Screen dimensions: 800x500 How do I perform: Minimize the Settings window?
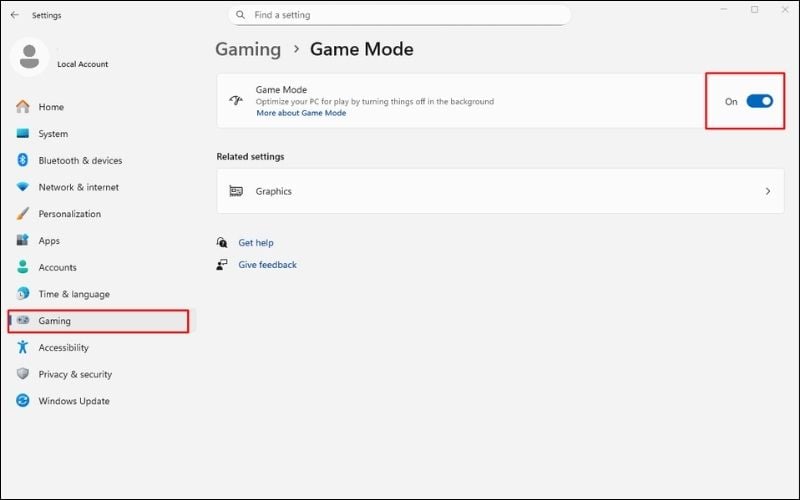tap(723, 9)
